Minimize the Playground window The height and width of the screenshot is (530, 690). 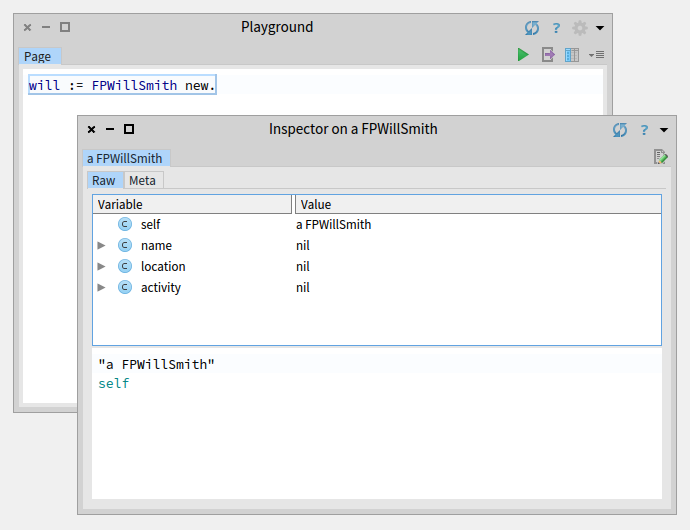[x=46, y=28]
